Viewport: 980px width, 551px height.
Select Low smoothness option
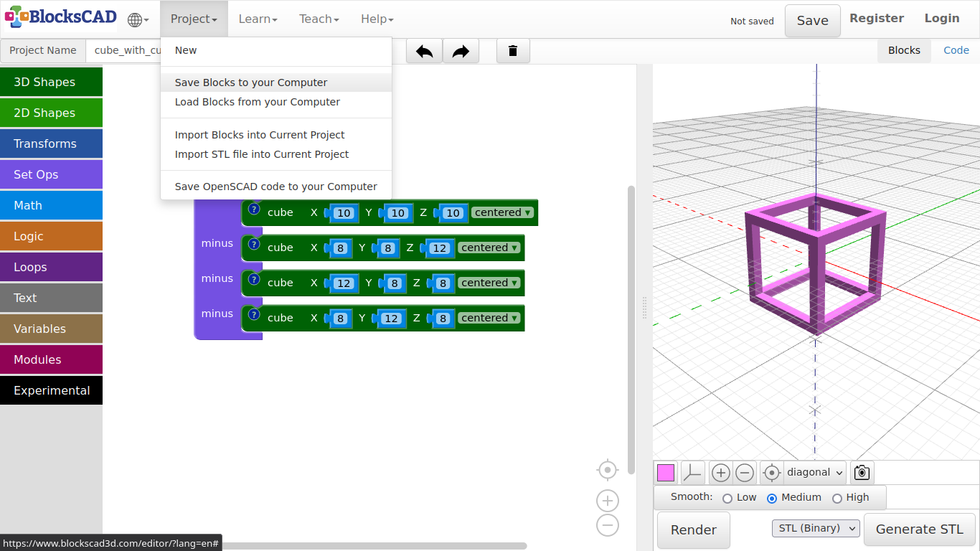727,498
